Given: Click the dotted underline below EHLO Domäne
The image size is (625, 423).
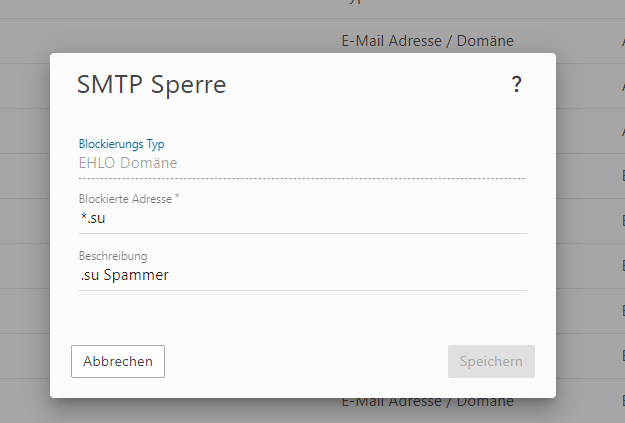Looking at the screenshot, I should pyautogui.click(x=300, y=178).
